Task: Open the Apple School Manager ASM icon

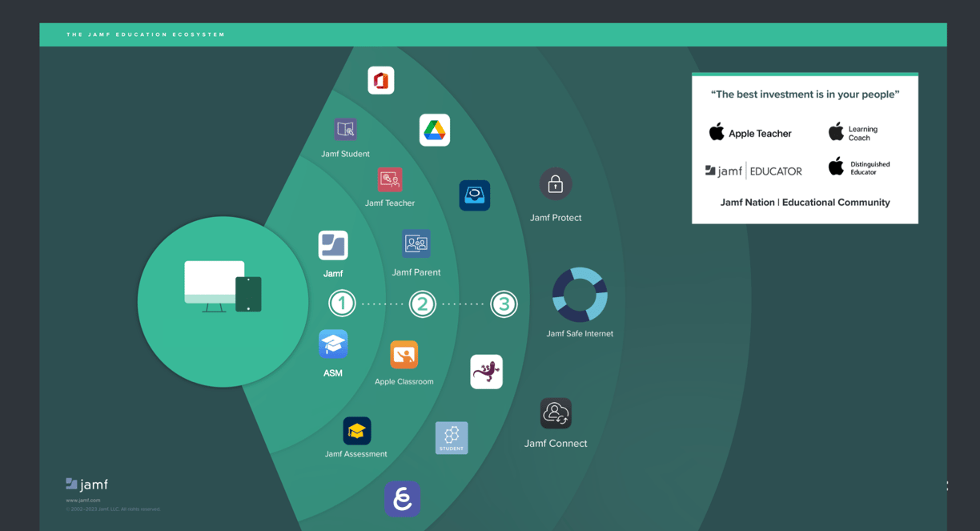Action: tap(333, 344)
